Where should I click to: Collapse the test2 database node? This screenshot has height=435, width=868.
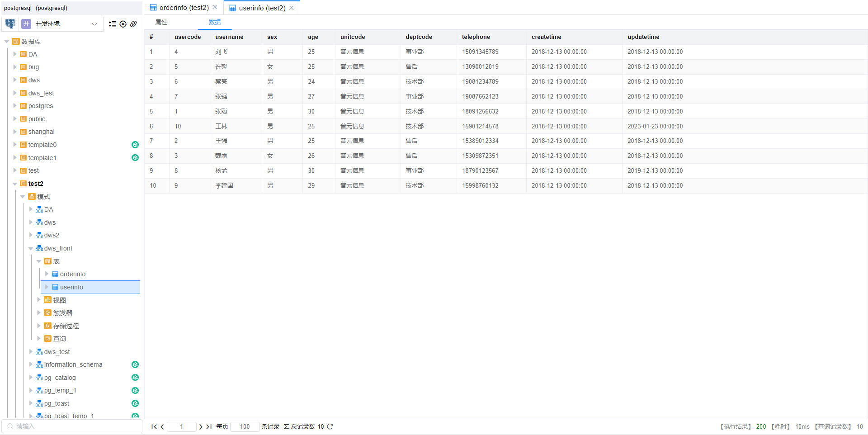[x=15, y=184]
